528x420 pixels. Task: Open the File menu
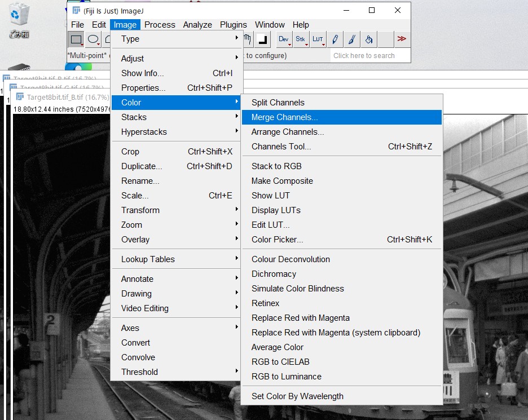pos(77,25)
